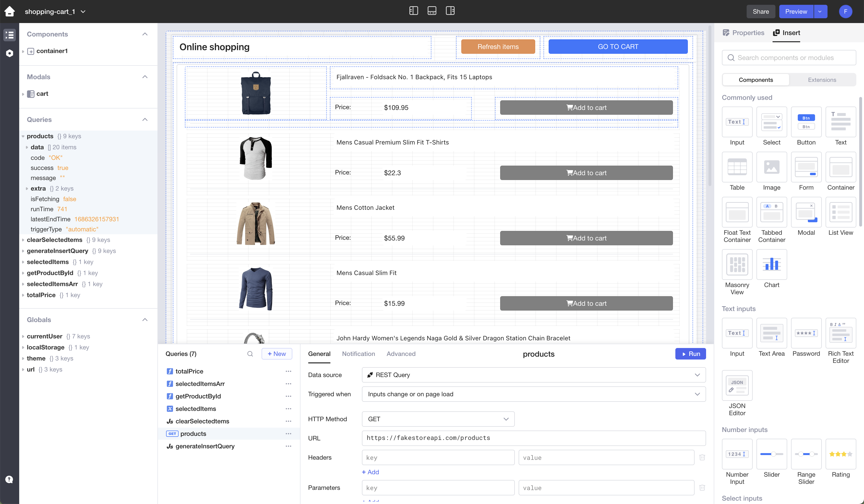This screenshot has width=864, height=504.
Task: Switch to the Notification tab in query editor
Action: [x=358, y=353]
